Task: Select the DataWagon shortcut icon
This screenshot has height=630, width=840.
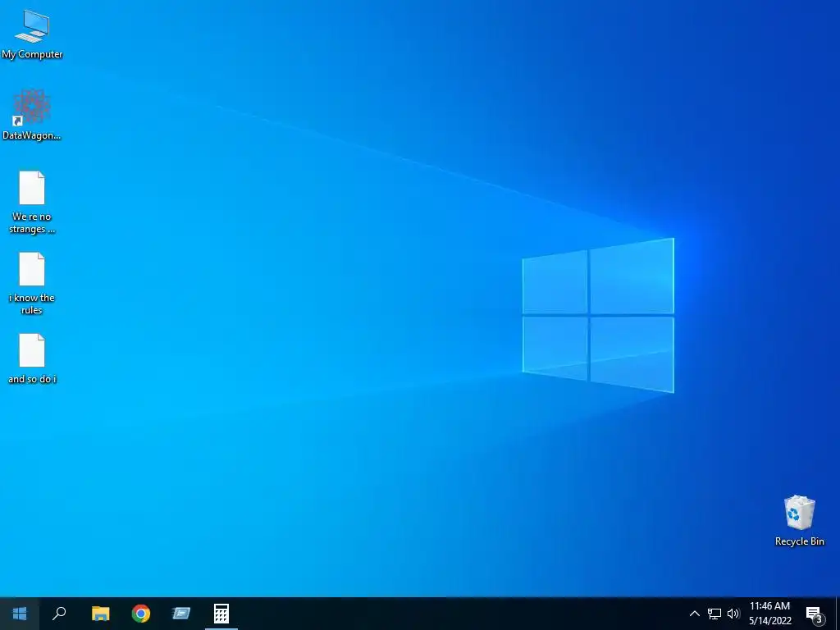Action: (x=32, y=115)
